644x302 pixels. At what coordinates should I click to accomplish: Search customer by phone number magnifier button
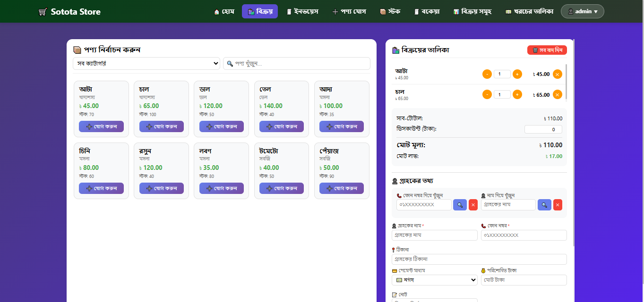click(460, 205)
